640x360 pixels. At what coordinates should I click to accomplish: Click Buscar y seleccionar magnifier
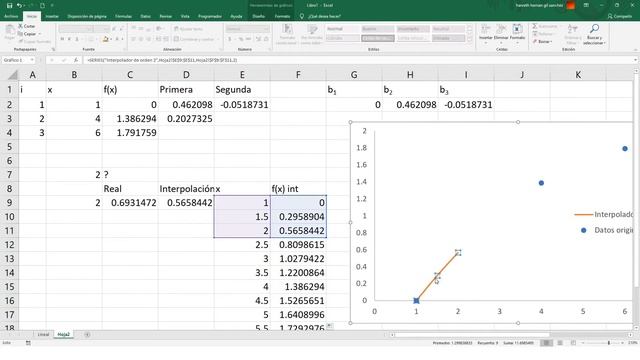click(x=594, y=29)
